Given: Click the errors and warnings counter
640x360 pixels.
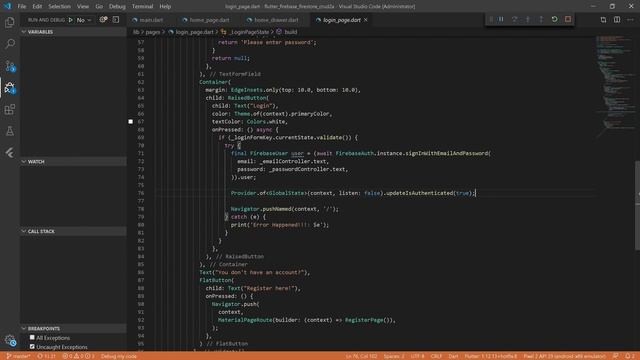Looking at the screenshot, I should [x=78, y=356].
